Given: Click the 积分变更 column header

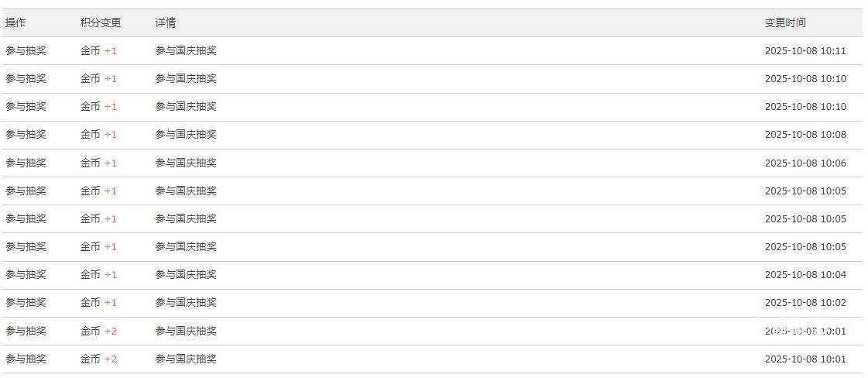Looking at the screenshot, I should (101, 22).
